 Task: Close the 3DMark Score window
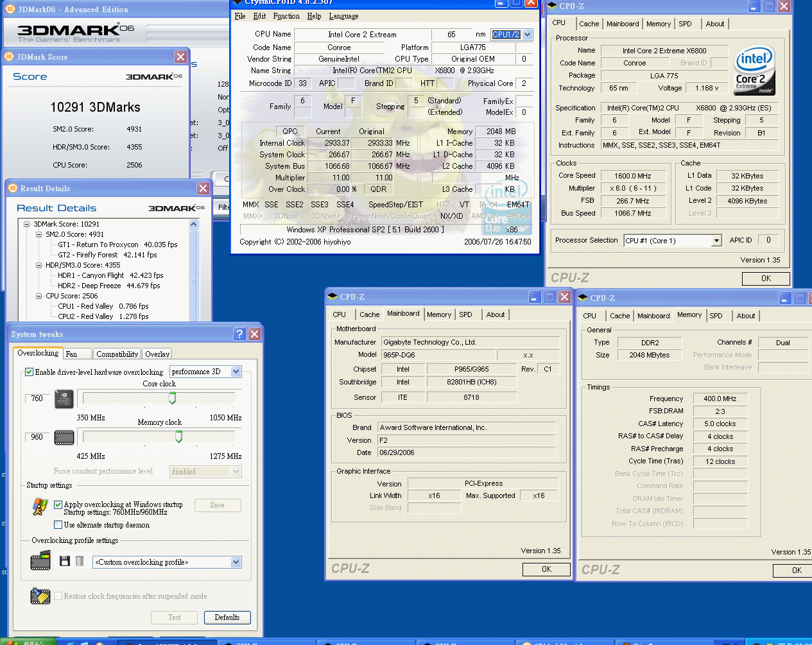pos(181,56)
